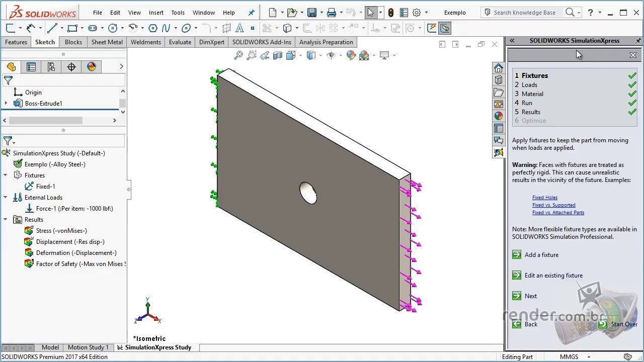Select the Spline sketch tool
The image size is (644, 362).
[166, 28]
